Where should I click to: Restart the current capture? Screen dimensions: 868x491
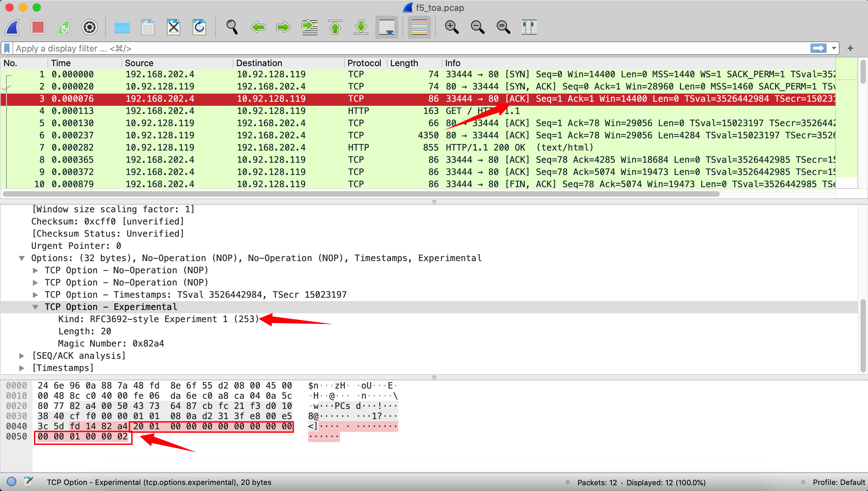63,27
